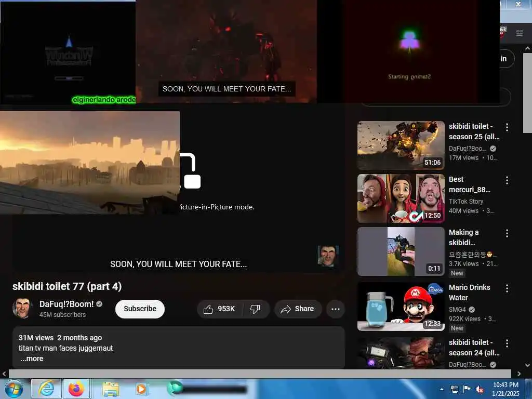Click the Picture-in-Picture icon in the player

(x=191, y=170)
